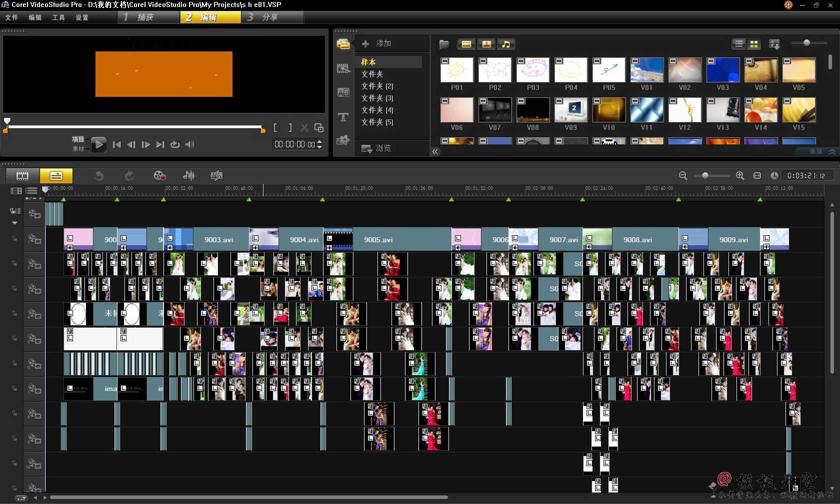Viewport: 840px width, 504px height.
Task: Zoom out the timeline with magnifier minus
Action: (683, 175)
